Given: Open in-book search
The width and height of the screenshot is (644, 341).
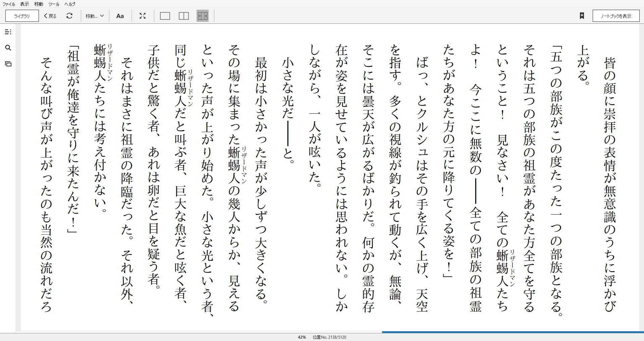Looking at the screenshot, I should pyautogui.click(x=8, y=48).
